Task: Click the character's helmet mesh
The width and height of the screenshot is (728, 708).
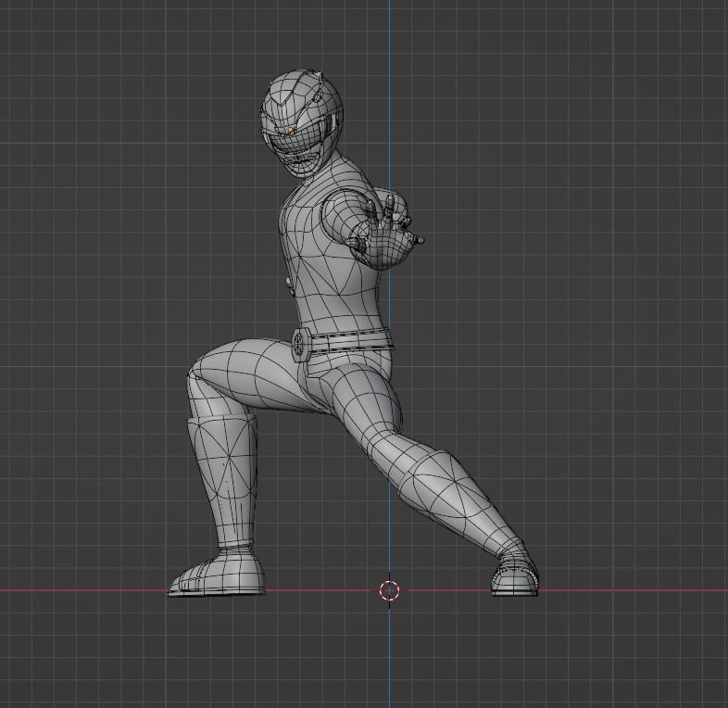Action: point(302,122)
